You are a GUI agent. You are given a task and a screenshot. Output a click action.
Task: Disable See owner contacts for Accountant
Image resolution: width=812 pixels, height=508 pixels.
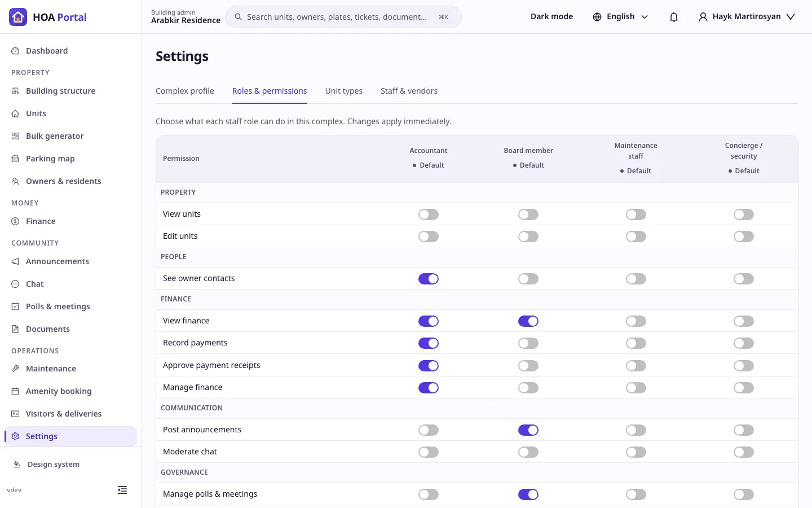(429, 279)
